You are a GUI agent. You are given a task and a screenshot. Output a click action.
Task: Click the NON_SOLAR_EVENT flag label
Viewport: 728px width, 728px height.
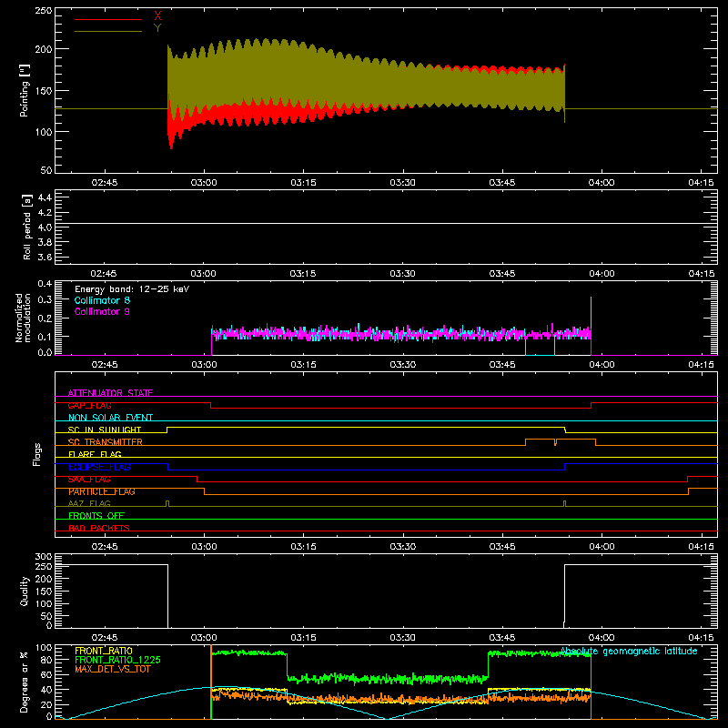110,418
